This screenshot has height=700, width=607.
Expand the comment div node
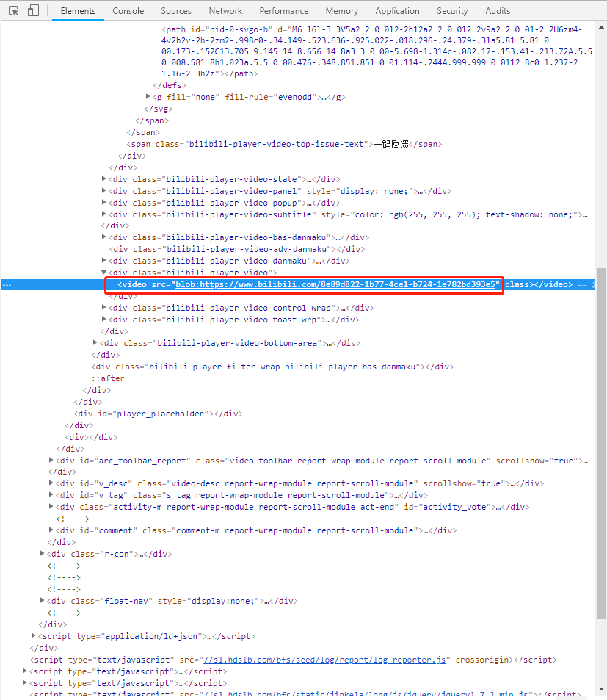click(x=51, y=530)
